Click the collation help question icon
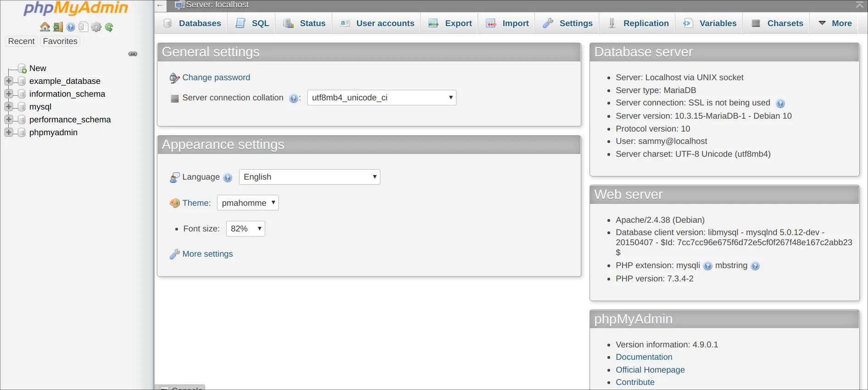 294,98
